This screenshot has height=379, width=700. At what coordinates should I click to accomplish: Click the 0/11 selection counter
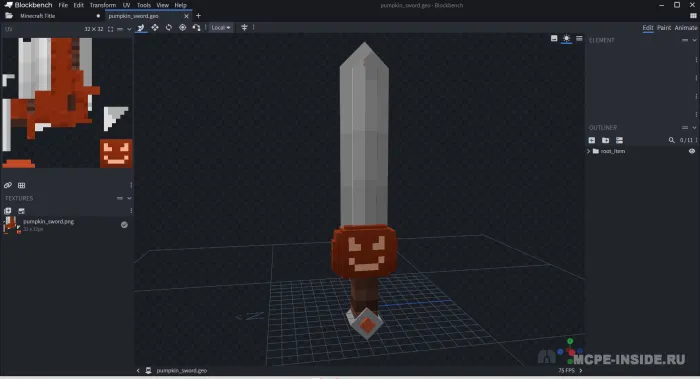pos(686,140)
